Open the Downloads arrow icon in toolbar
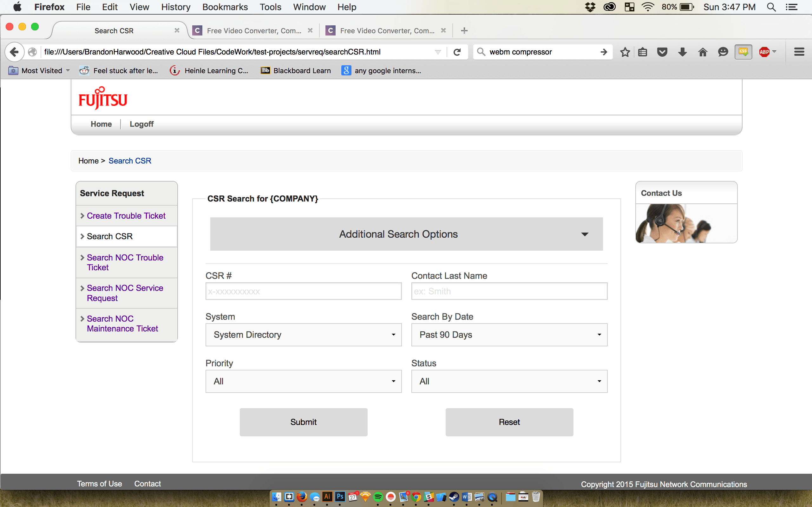Viewport: 812px width, 507px height. click(x=682, y=52)
